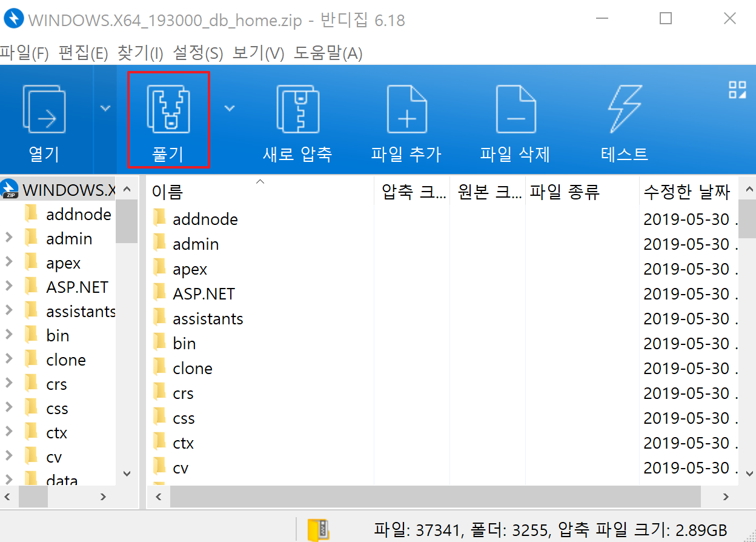Expand the clone folder in tree

pyautogui.click(x=8, y=360)
